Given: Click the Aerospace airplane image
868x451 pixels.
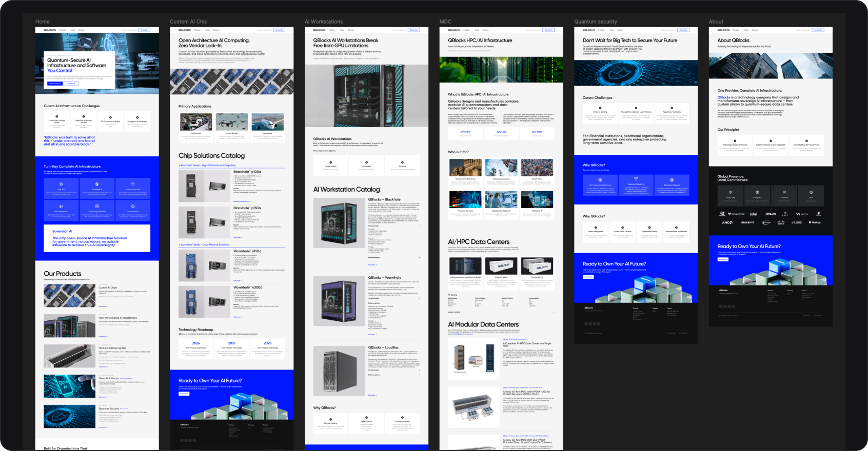Looking at the screenshot, I should point(268,122).
